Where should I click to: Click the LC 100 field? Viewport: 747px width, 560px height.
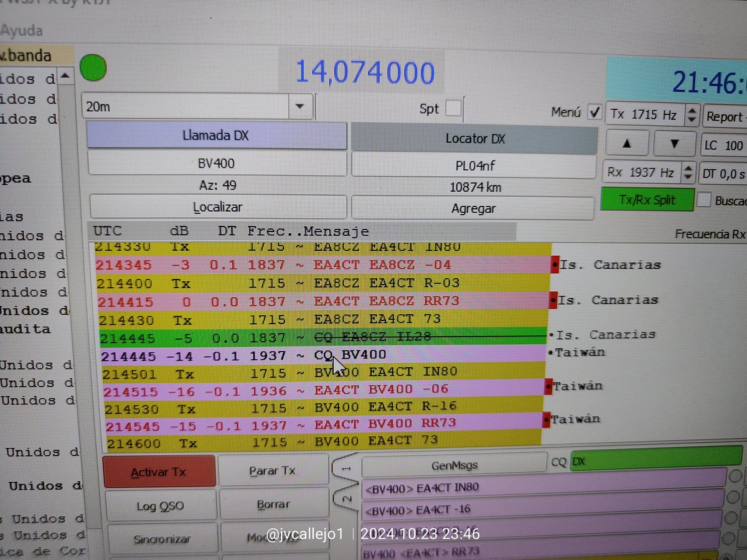point(723,145)
